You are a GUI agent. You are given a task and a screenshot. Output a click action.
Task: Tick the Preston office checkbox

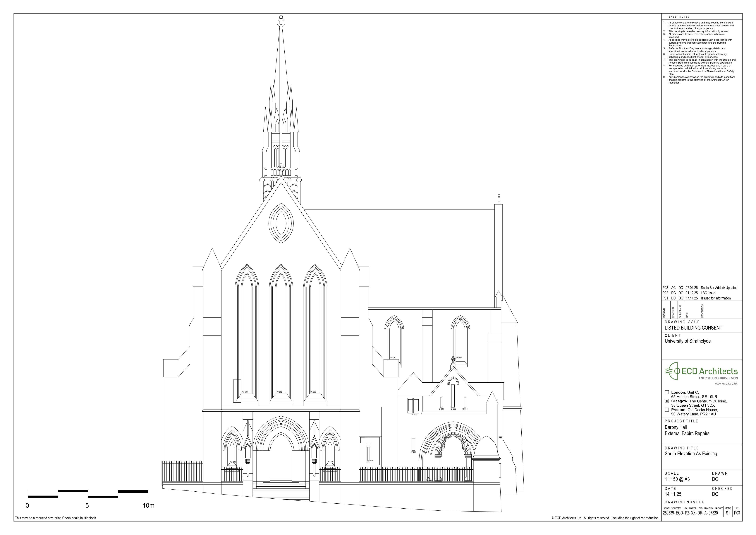pyautogui.click(x=667, y=410)
